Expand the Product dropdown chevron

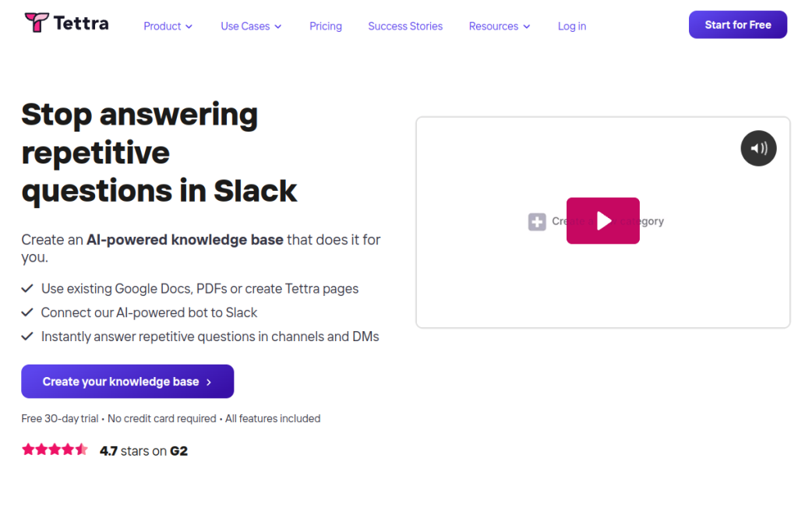point(189,26)
